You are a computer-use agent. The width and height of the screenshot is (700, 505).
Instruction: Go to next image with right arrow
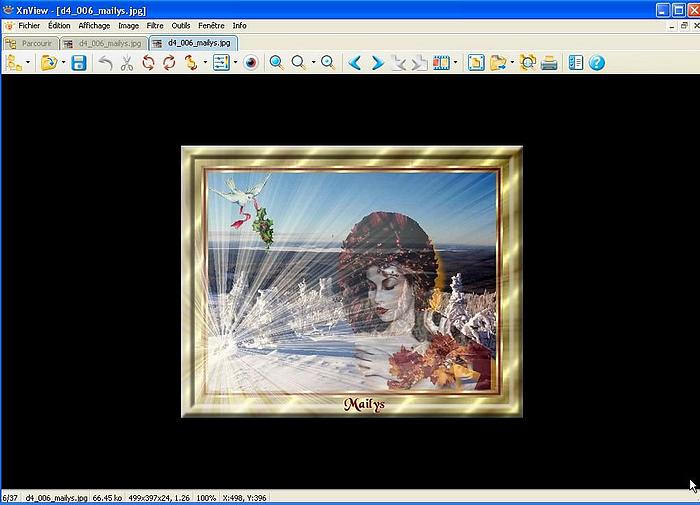tap(377, 63)
